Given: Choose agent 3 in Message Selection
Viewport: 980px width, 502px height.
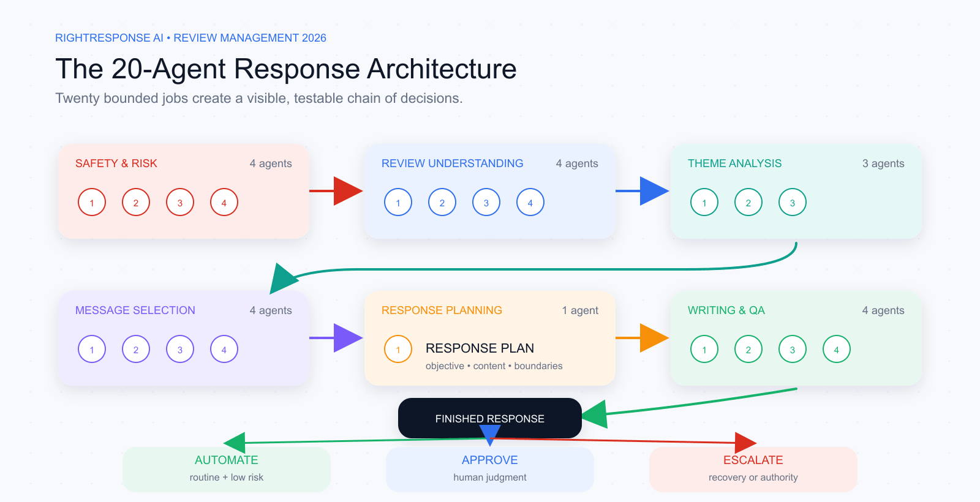Looking at the screenshot, I should point(180,350).
